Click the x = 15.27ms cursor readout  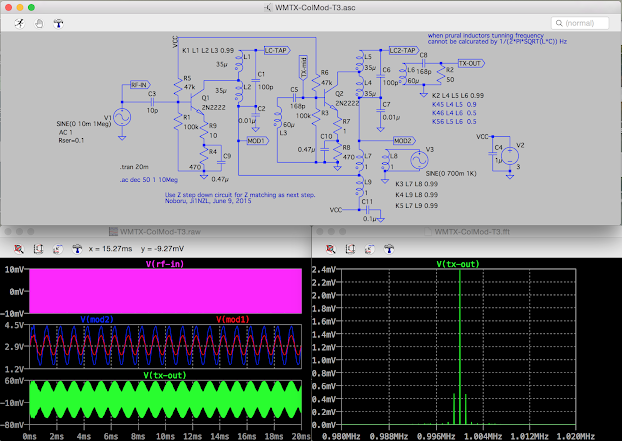pyautogui.click(x=110, y=249)
